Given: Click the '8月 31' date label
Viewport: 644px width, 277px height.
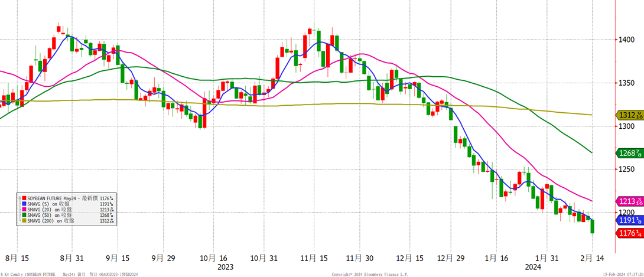Looking at the screenshot, I should click(x=72, y=259).
